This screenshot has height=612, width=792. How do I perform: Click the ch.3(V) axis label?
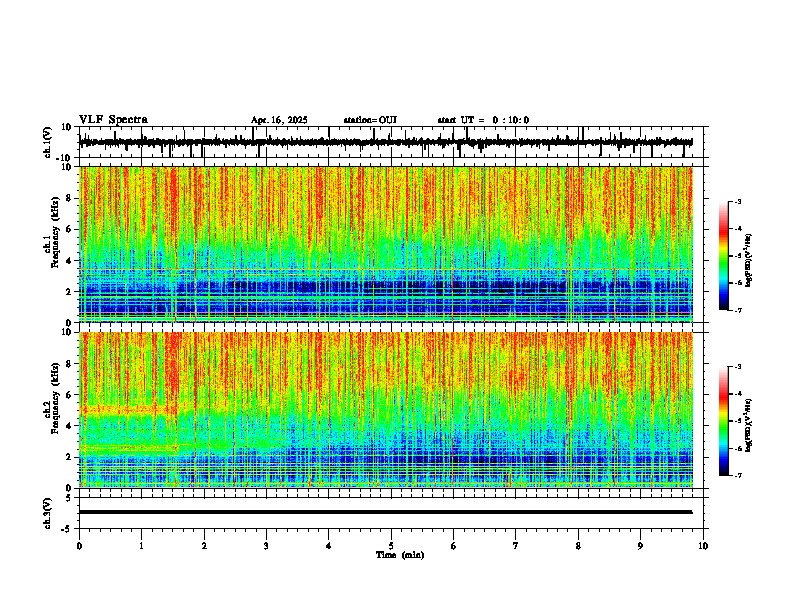coord(48,513)
